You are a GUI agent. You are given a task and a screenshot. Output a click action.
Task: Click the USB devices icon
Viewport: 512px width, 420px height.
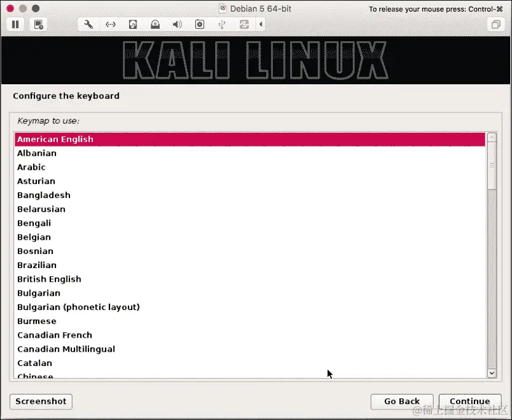coord(222,25)
